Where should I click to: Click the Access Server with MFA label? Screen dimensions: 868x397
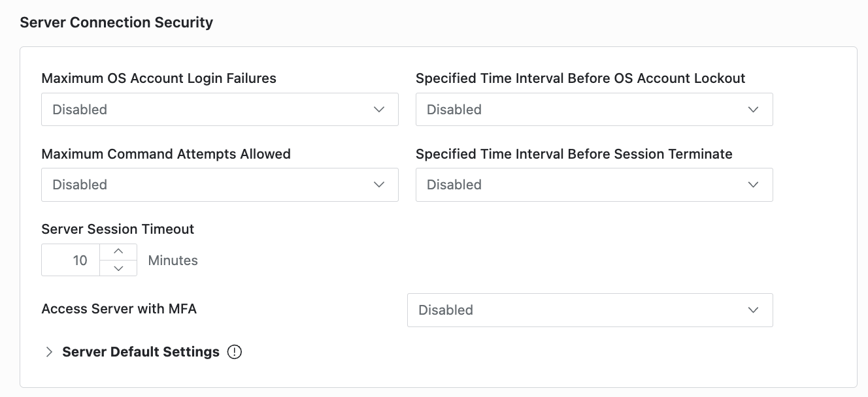(119, 309)
